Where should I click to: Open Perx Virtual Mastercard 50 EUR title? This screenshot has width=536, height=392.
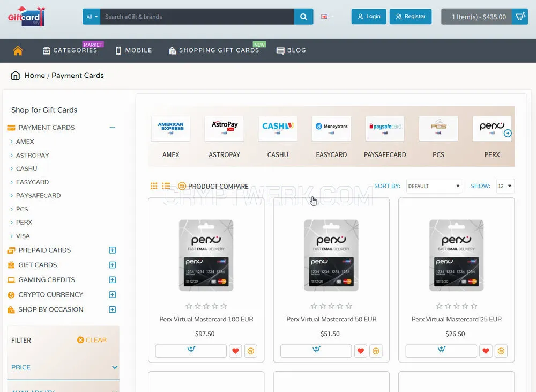(331, 319)
